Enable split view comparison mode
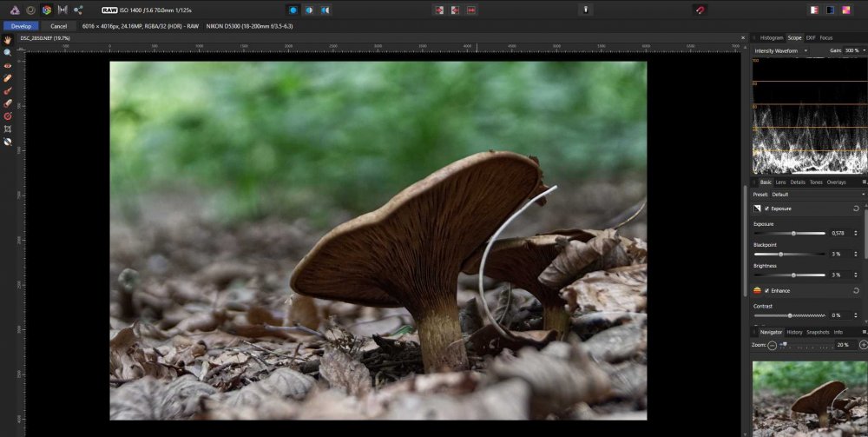This screenshot has width=868, height=437. pos(309,10)
